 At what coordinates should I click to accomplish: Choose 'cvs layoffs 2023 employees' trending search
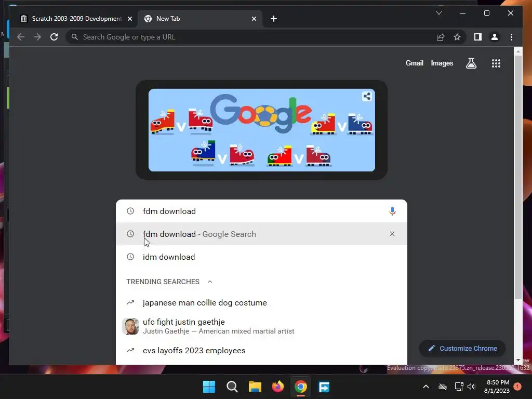click(x=262, y=351)
